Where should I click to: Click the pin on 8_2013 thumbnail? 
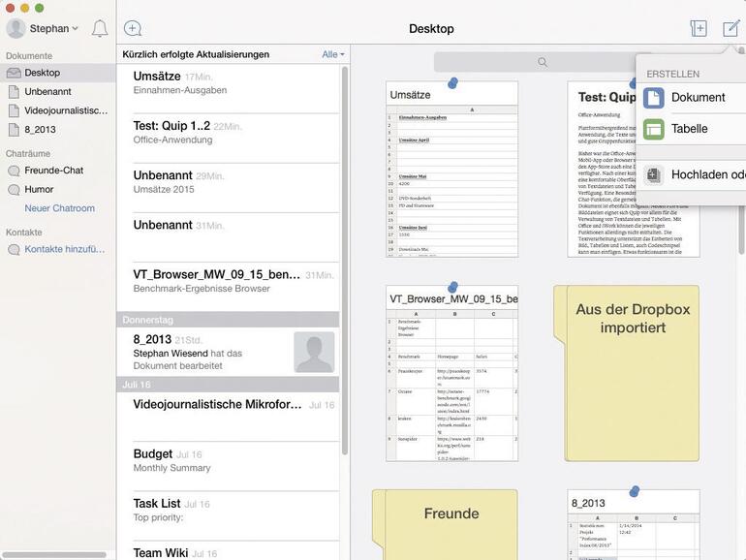tap(635, 491)
